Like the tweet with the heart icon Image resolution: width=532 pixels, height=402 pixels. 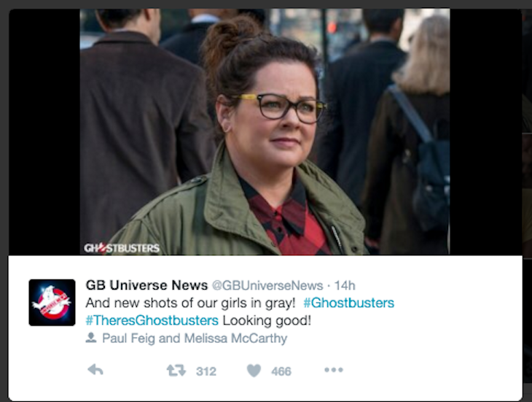coord(254,370)
